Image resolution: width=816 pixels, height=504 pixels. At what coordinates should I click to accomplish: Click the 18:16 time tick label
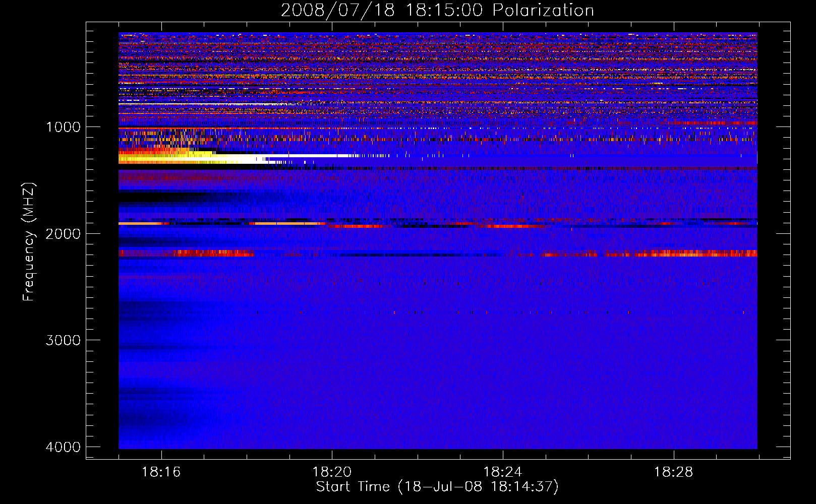(161, 472)
